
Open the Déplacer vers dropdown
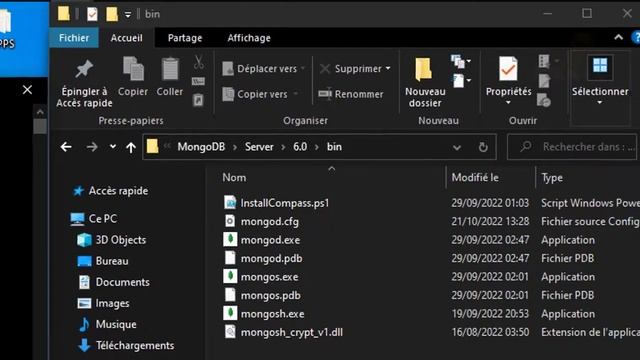click(264, 69)
